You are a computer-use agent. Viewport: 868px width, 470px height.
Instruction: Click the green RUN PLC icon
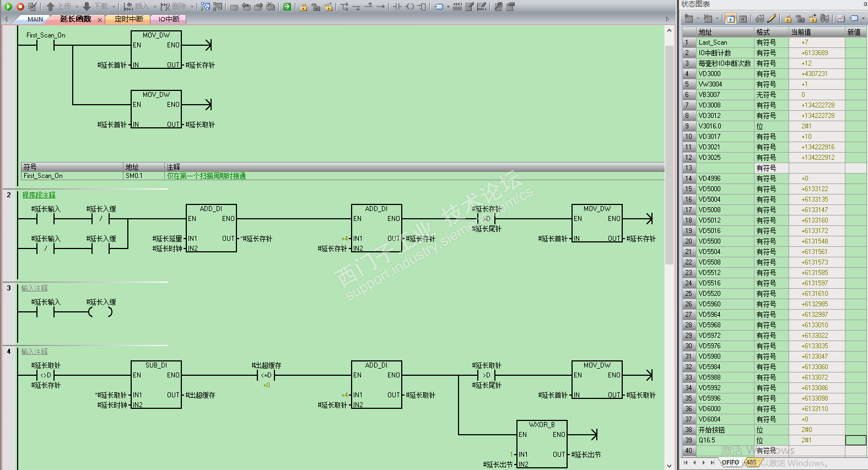pos(8,7)
